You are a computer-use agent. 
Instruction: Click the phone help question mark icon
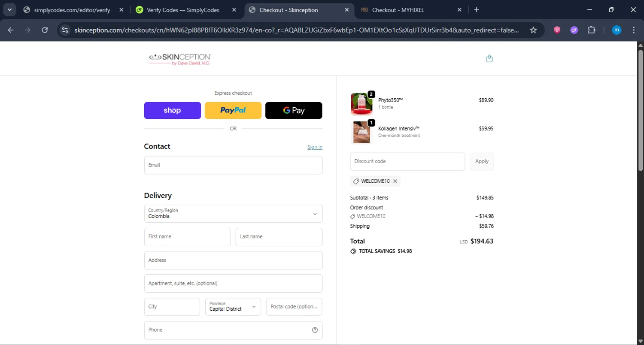click(x=315, y=330)
